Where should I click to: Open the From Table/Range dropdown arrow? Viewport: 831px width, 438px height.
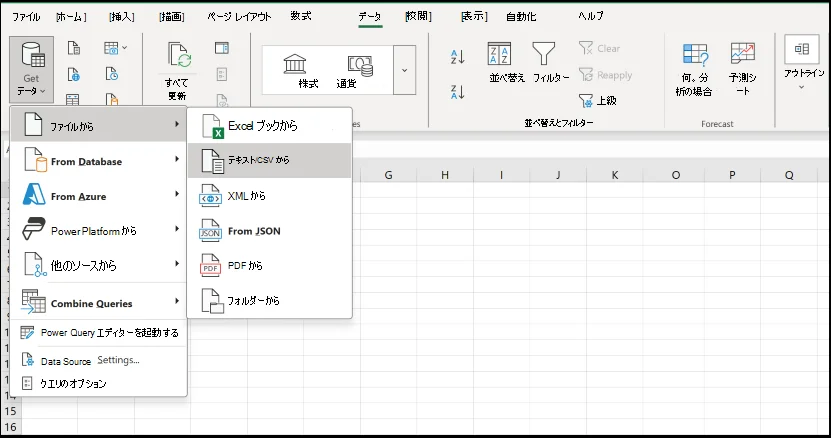pos(125,48)
